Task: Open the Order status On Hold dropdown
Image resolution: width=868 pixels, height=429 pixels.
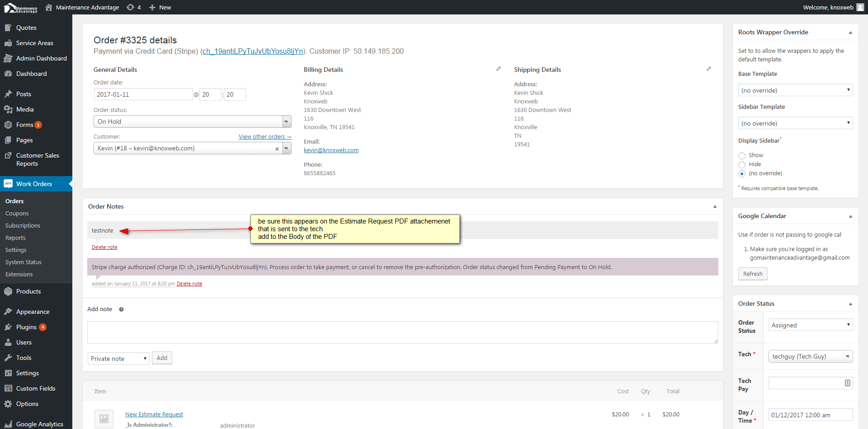Action: 193,121
